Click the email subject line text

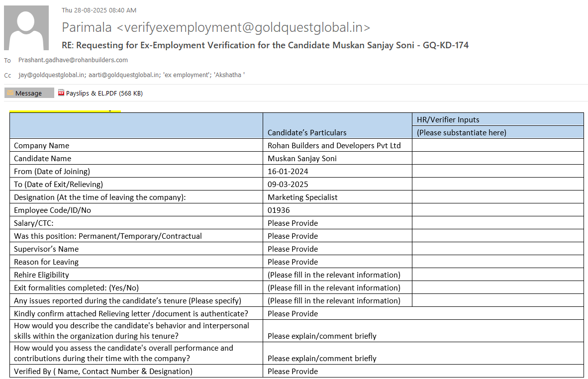tap(265, 45)
